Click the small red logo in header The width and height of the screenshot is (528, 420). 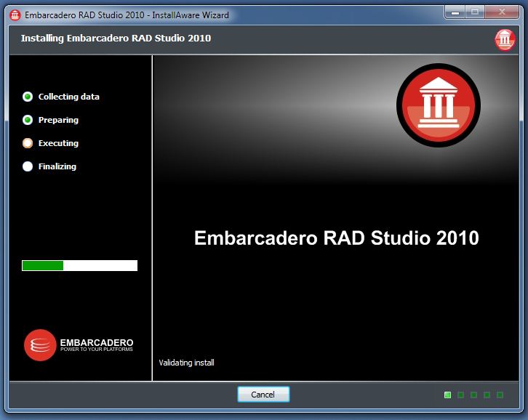(505, 40)
